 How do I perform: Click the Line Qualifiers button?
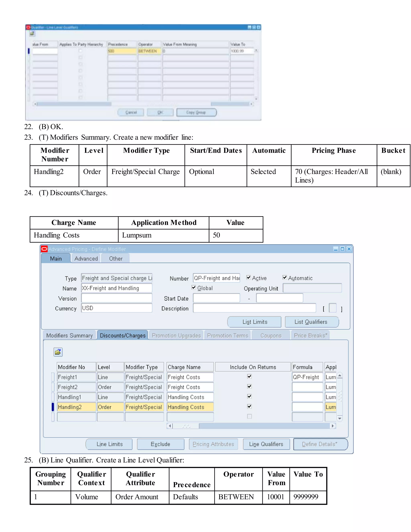pos(266,444)
